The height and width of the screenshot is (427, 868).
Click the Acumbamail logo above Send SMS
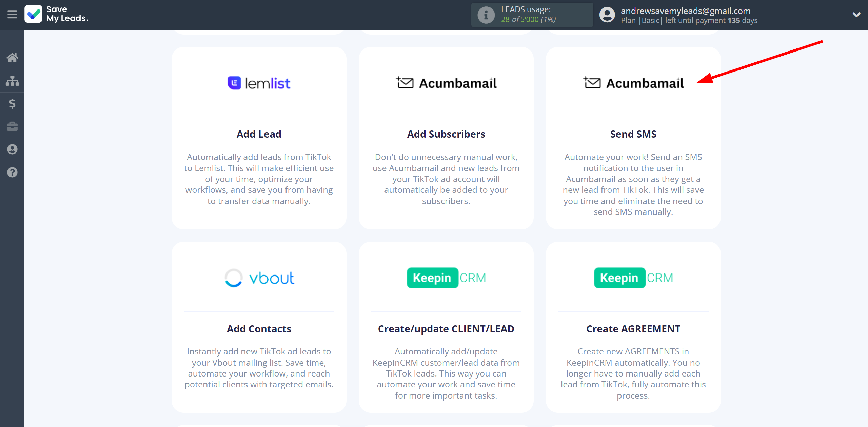click(633, 83)
